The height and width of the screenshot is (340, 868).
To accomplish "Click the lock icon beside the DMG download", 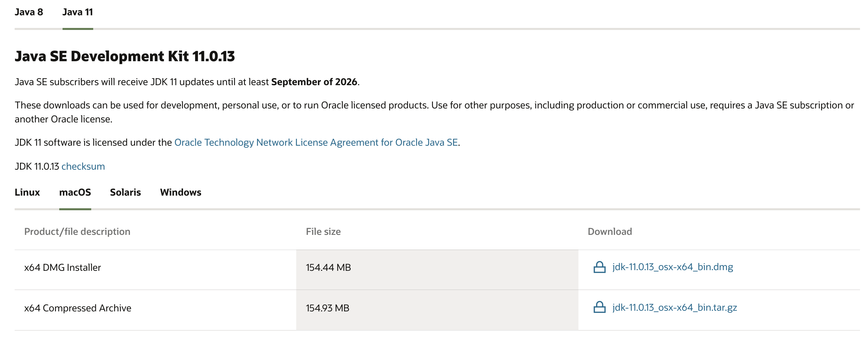I will click(x=599, y=267).
